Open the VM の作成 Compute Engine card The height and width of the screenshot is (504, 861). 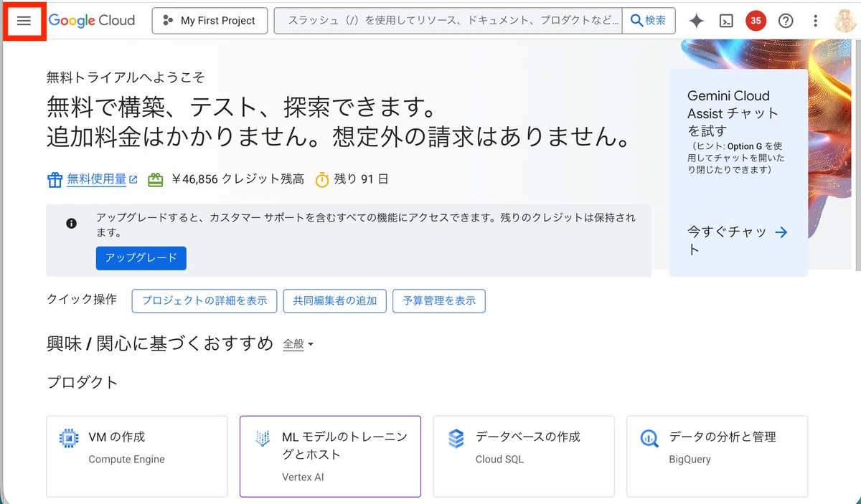(137, 456)
